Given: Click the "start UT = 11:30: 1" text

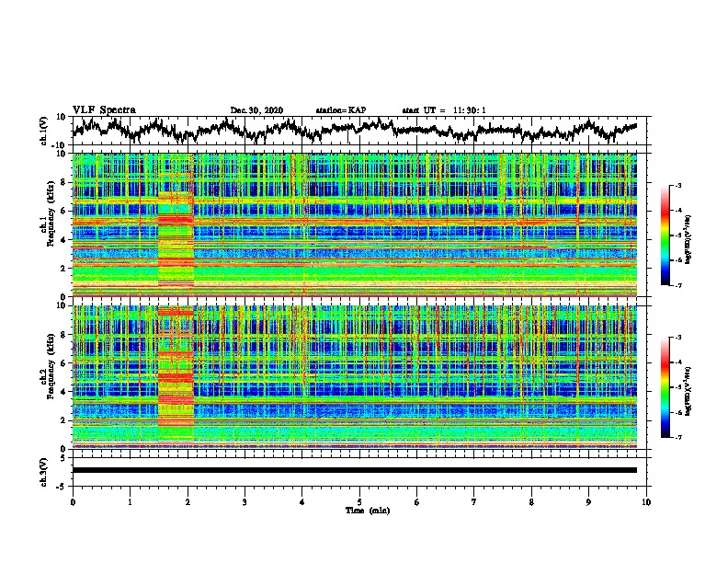Looking at the screenshot, I should coord(444,110).
